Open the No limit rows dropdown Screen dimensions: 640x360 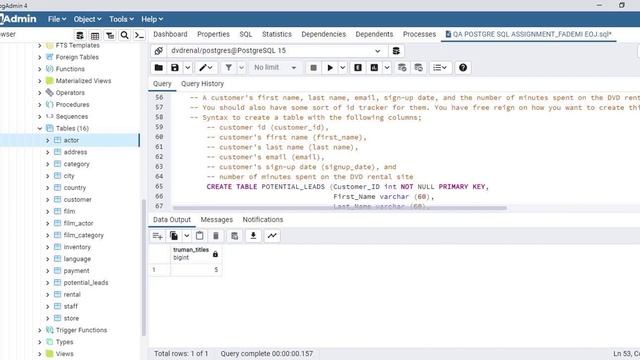[x=275, y=68]
